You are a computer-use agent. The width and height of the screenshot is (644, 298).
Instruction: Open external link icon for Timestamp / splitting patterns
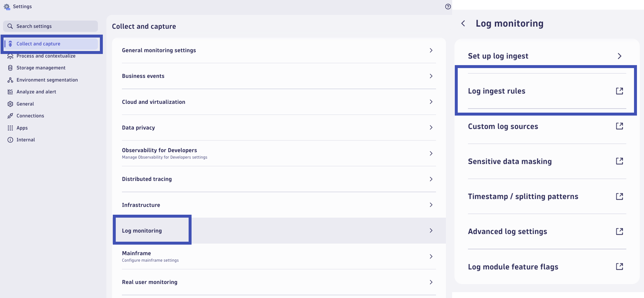click(619, 196)
